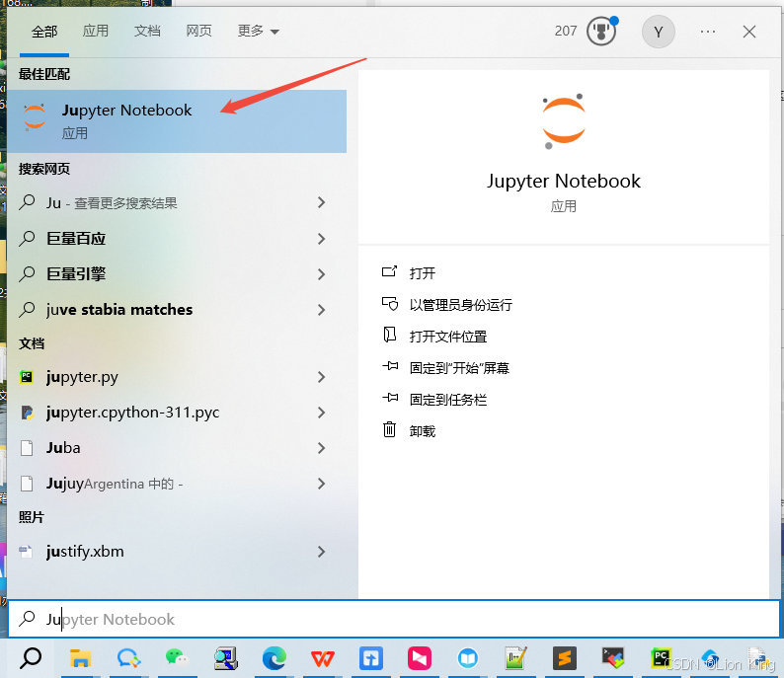Image resolution: width=784 pixels, height=678 pixels.
Task: Select juve stabia matches suggestion
Action: pos(177,309)
